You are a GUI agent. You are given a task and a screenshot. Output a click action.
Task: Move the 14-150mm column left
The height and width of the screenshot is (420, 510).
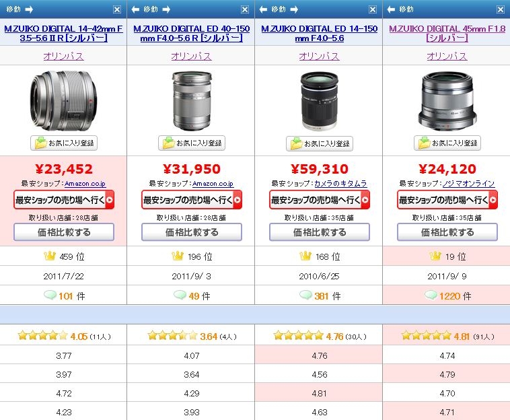pos(263,9)
